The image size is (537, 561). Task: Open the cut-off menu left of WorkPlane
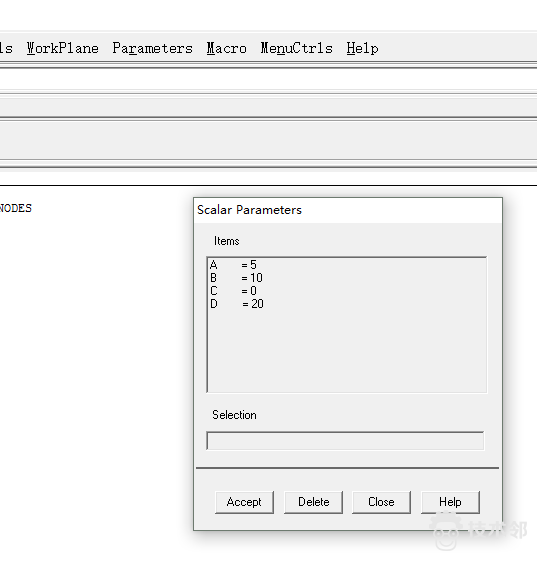coord(6,48)
